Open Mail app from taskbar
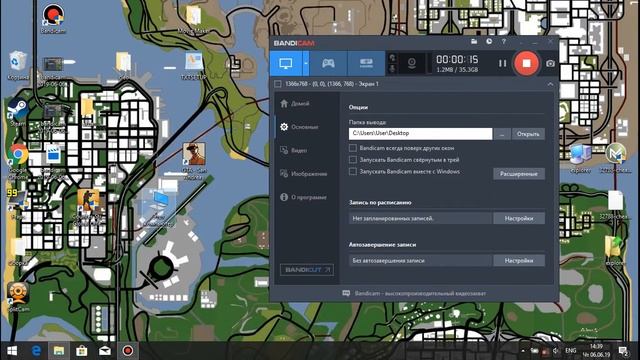640x360 pixels. click(x=104, y=351)
